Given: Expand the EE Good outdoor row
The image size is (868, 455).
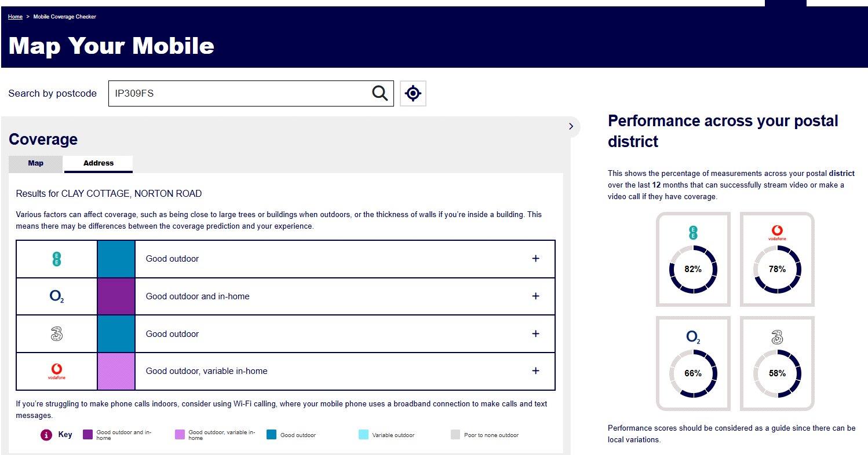Looking at the screenshot, I should [535, 259].
